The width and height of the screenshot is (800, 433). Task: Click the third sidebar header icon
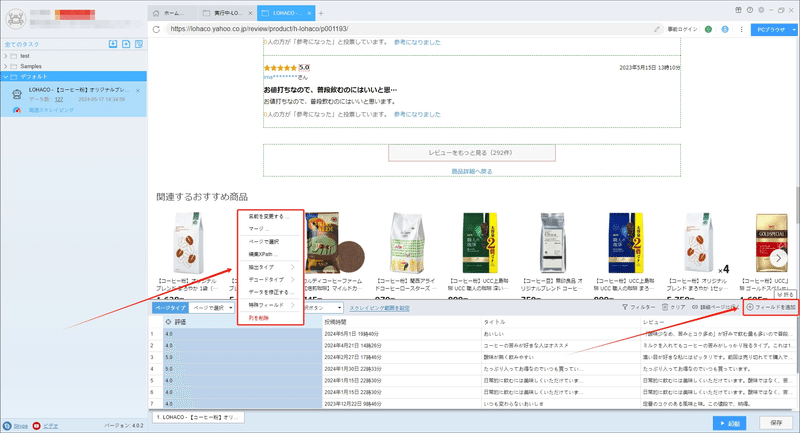[139, 44]
